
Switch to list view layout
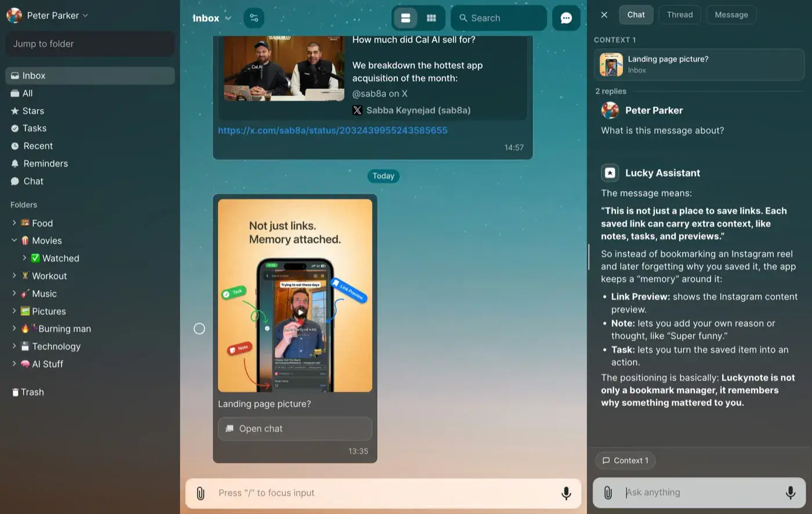tap(406, 18)
